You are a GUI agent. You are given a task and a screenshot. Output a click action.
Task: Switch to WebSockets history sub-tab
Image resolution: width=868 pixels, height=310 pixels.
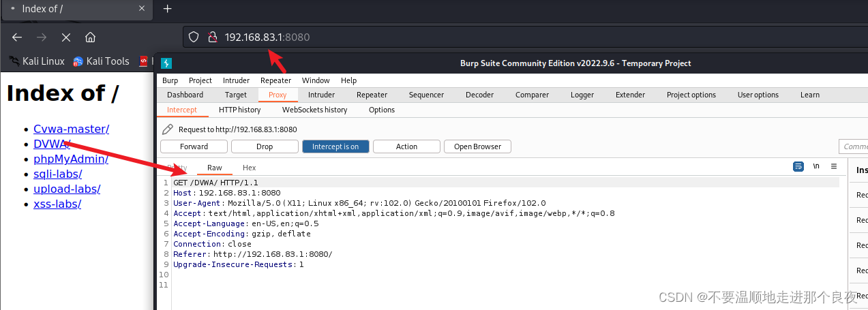coord(314,110)
